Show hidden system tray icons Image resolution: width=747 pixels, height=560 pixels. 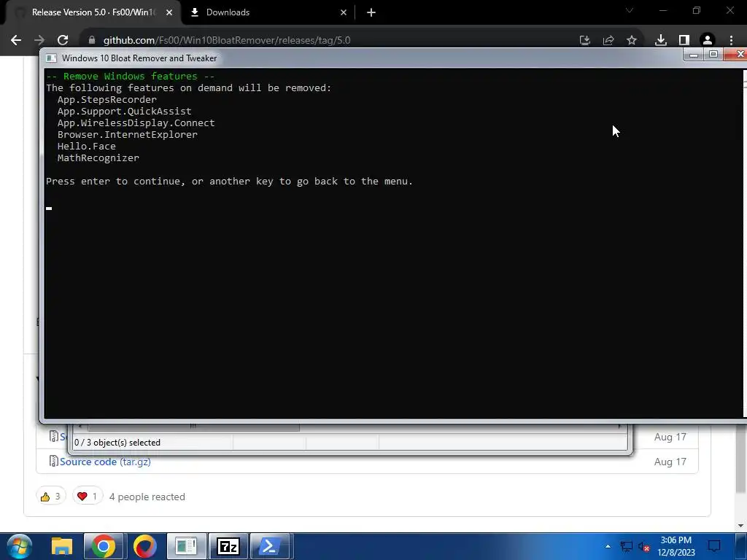pyautogui.click(x=608, y=546)
